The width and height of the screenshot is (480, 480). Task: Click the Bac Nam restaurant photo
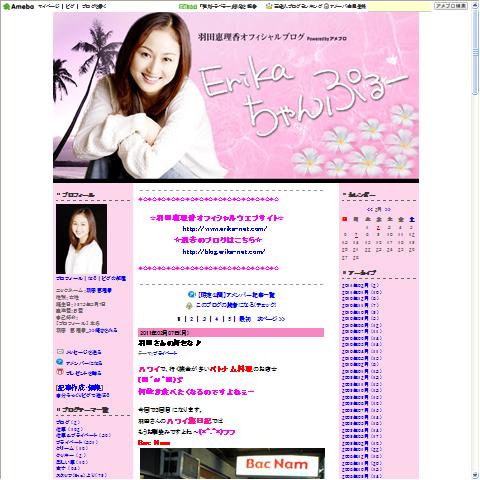232,464
